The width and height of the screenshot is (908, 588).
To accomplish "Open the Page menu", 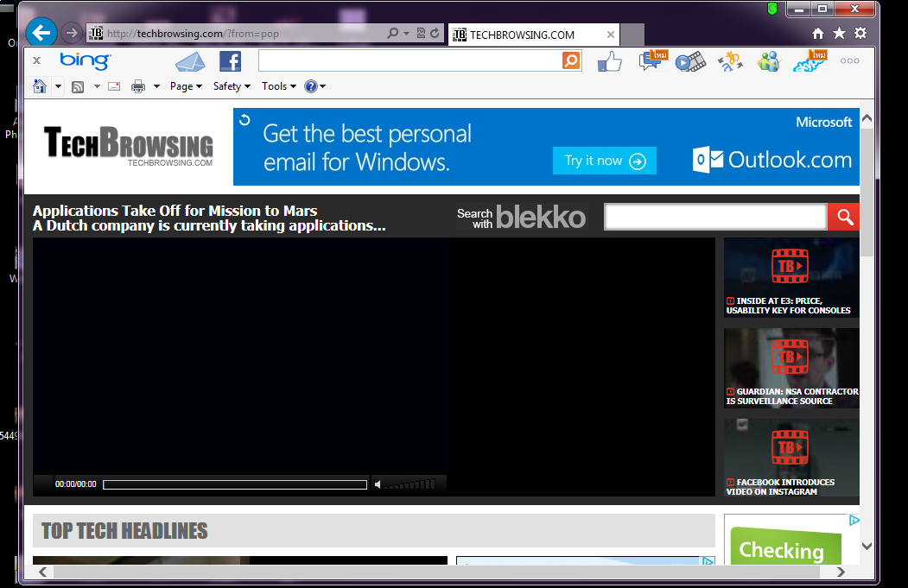I will click(186, 86).
